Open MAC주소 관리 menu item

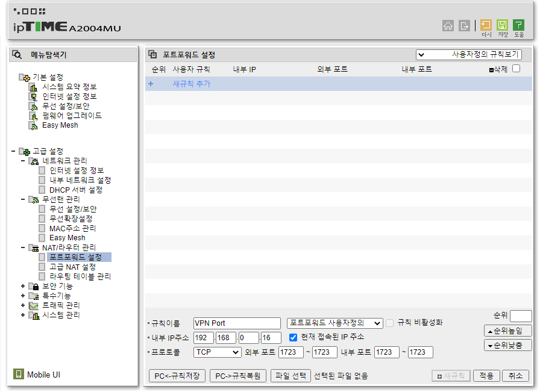point(73,228)
